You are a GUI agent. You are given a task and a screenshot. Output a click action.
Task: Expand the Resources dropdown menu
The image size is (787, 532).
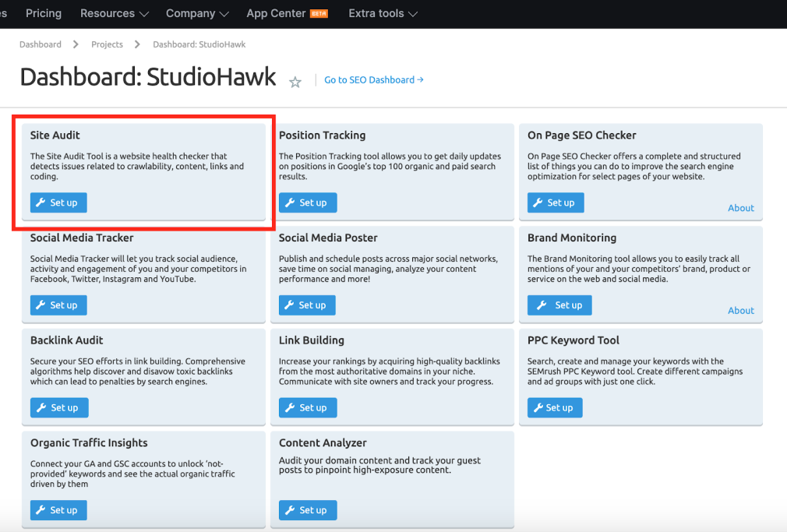point(115,13)
